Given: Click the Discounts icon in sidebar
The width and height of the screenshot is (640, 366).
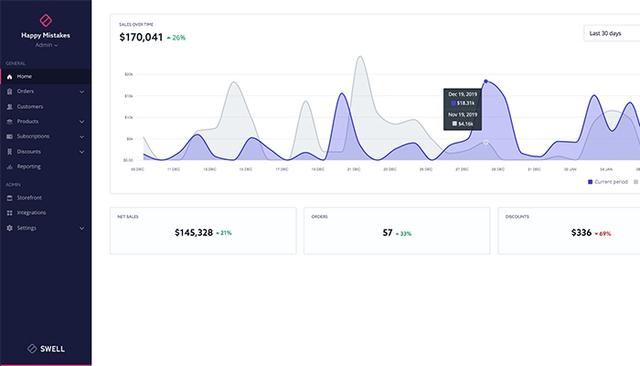Looking at the screenshot, I should pyautogui.click(x=10, y=151).
